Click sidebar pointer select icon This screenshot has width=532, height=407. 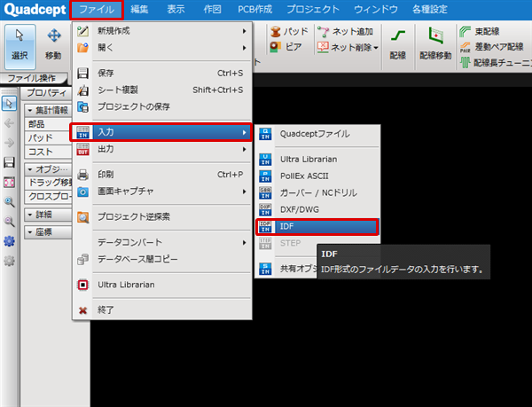[9, 104]
